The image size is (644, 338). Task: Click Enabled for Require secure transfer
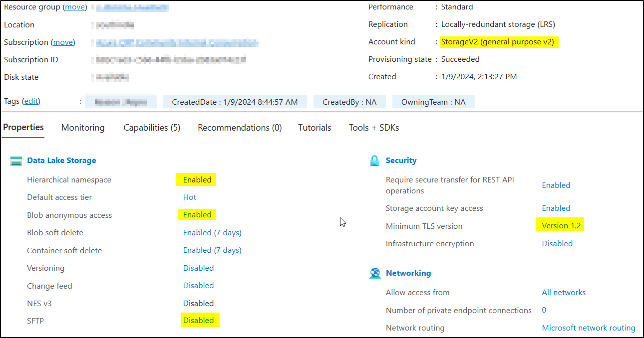pos(556,185)
